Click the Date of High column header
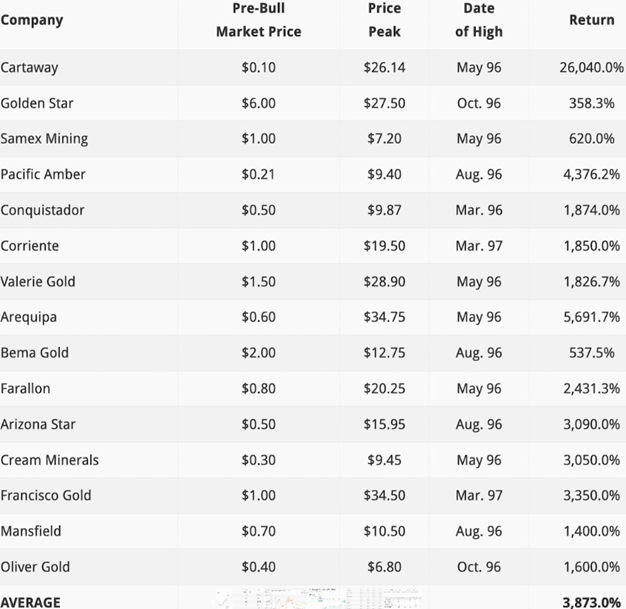The image size is (626, 609). pos(478,20)
